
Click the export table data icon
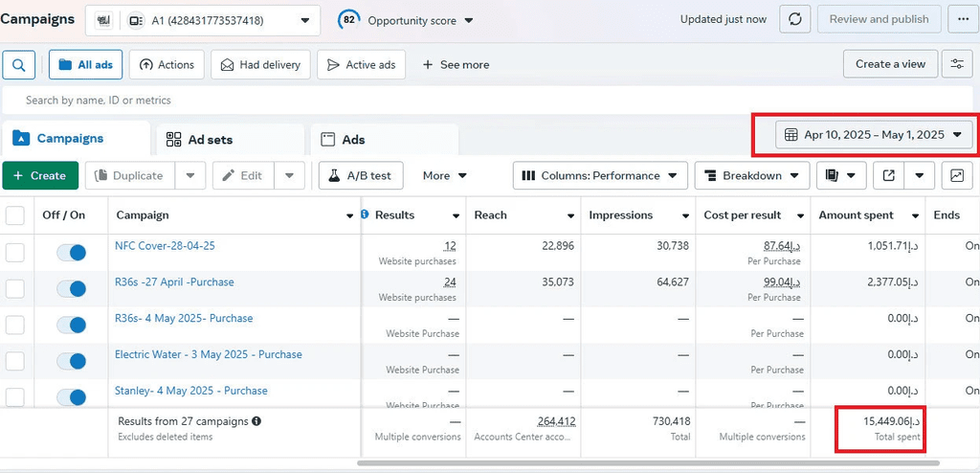coord(889,175)
